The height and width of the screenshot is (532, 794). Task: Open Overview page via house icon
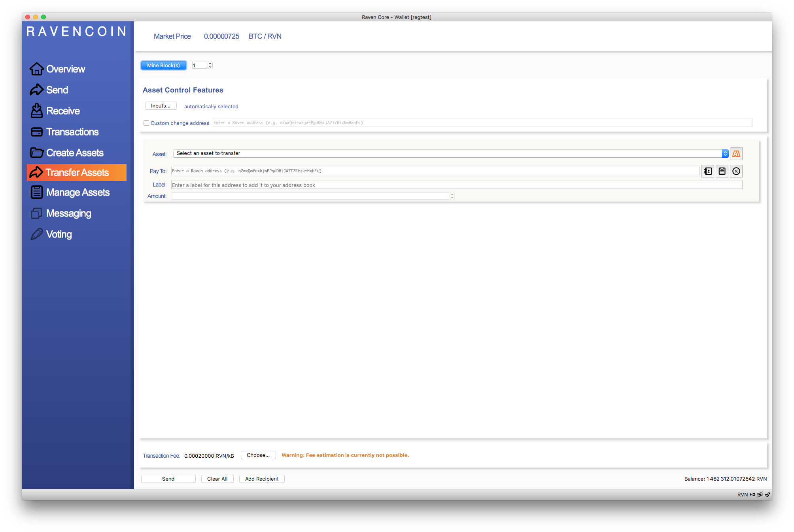click(x=37, y=69)
